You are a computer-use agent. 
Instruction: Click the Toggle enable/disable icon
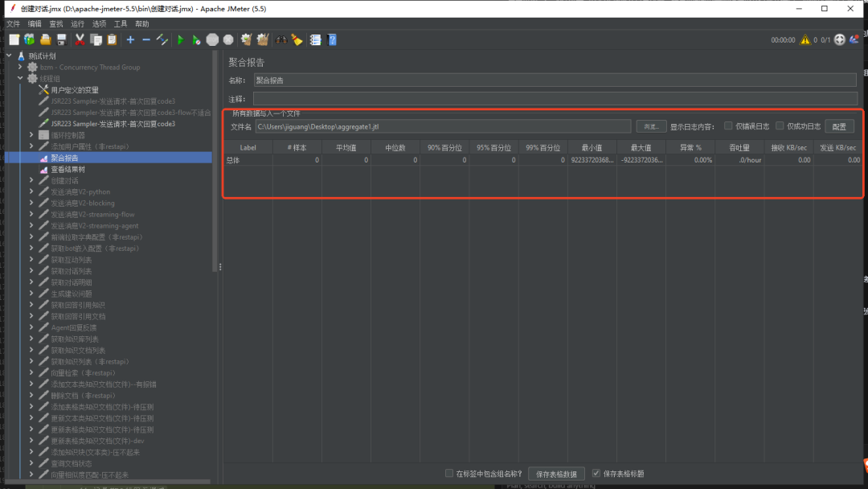click(162, 39)
